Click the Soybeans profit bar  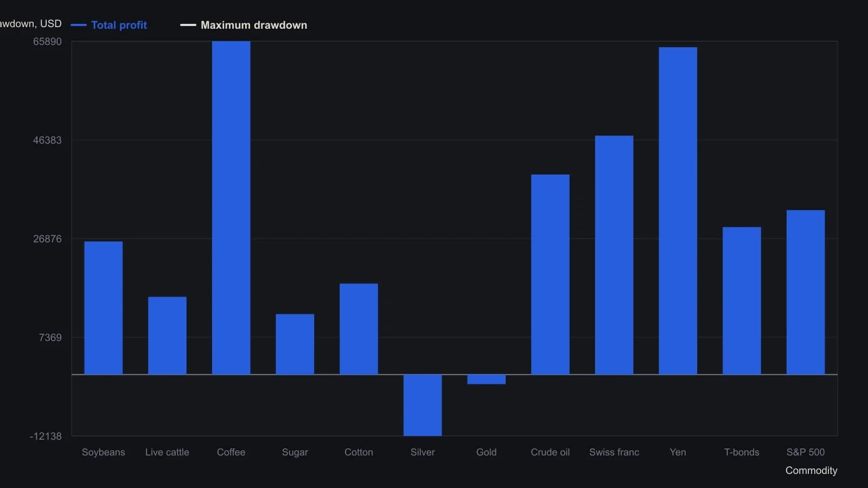104,308
